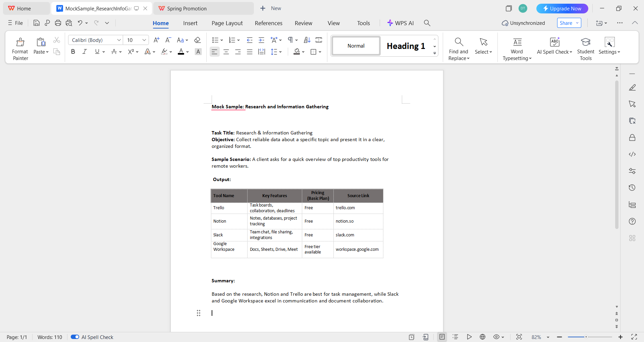Click the zoom slider handle in status bar
Image resolution: width=644 pixels, height=342 pixels.
(586, 337)
